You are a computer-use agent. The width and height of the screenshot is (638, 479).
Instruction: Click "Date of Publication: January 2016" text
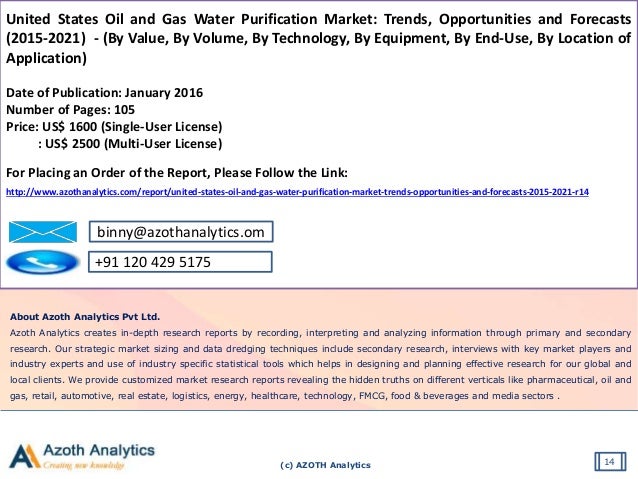pos(104,93)
